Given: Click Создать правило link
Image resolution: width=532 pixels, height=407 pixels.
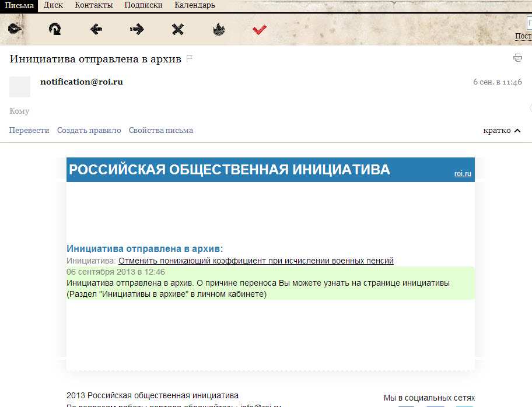Looking at the screenshot, I should tap(89, 130).
